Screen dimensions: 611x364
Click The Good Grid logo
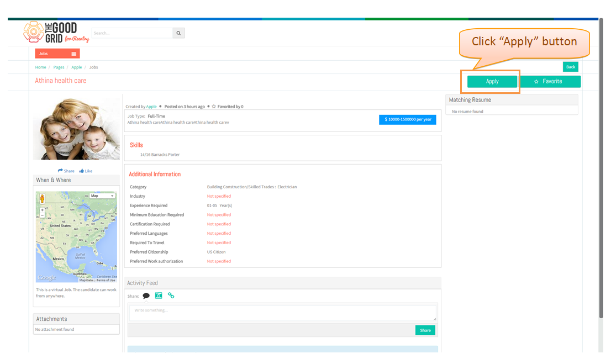[56, 32]
